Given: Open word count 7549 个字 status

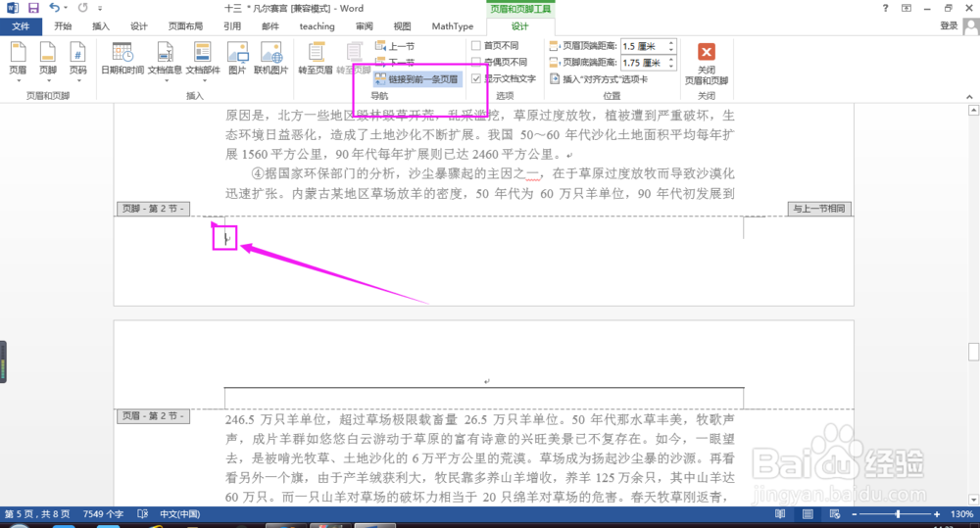Looking at the screenshot, I should (x=103, y=514).
